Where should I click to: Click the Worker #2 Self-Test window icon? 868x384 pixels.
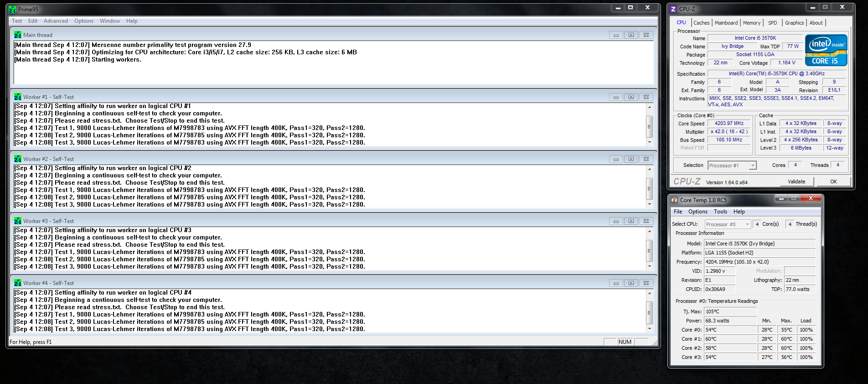(18, 159)
